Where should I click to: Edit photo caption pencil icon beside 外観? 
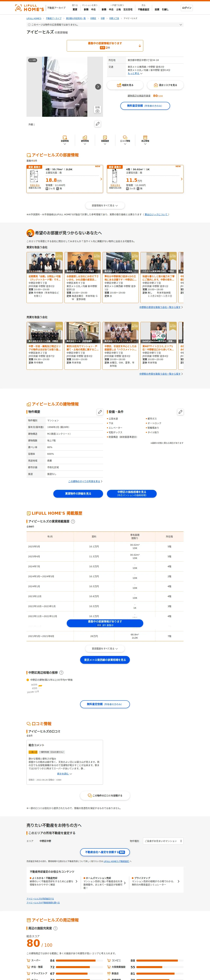98,124
